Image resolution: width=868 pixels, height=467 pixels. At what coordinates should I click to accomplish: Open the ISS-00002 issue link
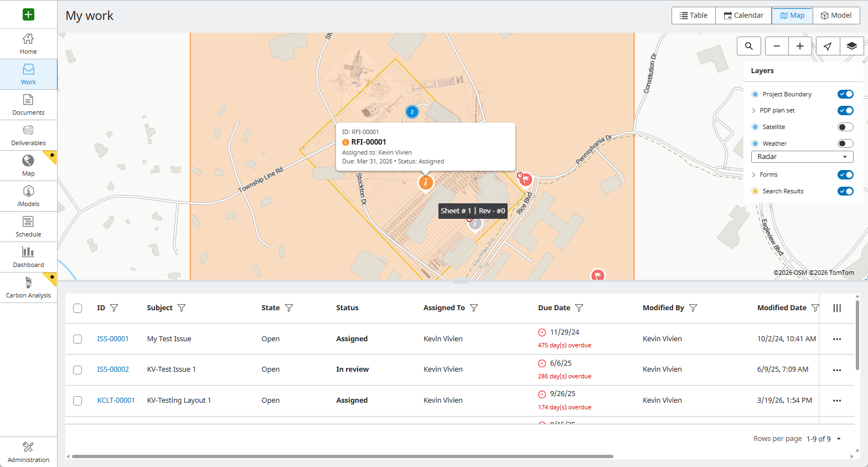(x=113, y=370)
